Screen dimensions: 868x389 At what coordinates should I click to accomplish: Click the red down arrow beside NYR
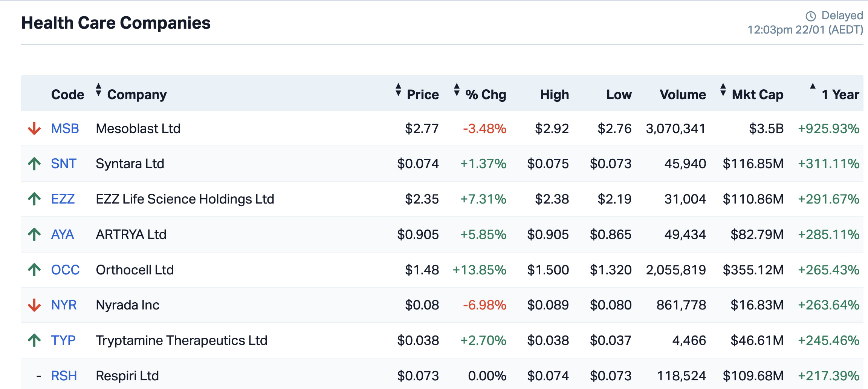pos(34,305)
